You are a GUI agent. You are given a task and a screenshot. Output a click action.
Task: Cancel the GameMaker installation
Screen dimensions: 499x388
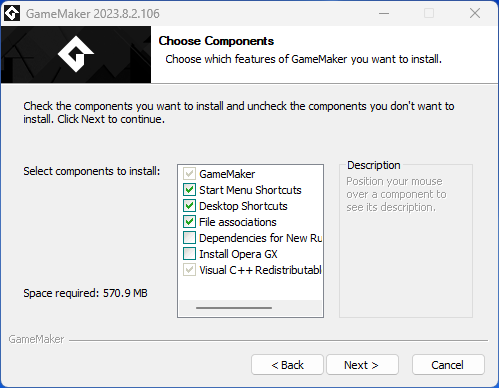coord(448,365)
